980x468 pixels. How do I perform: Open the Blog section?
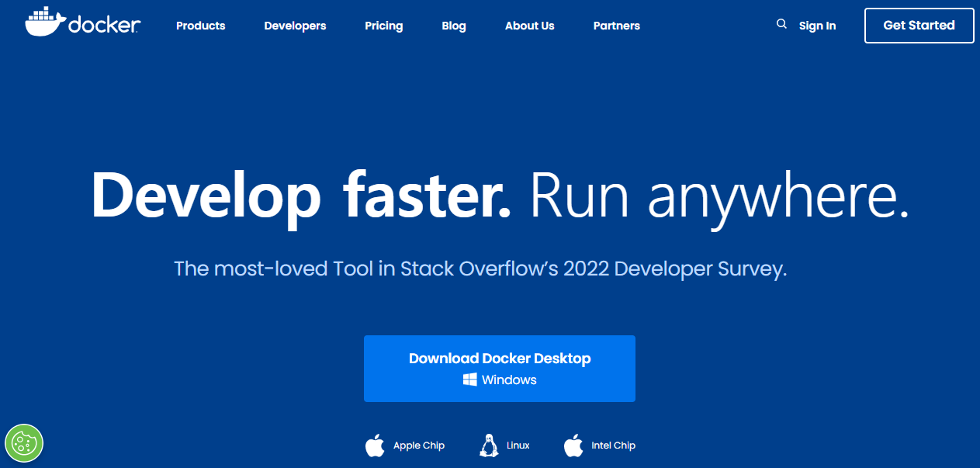(x=453, y=26)
